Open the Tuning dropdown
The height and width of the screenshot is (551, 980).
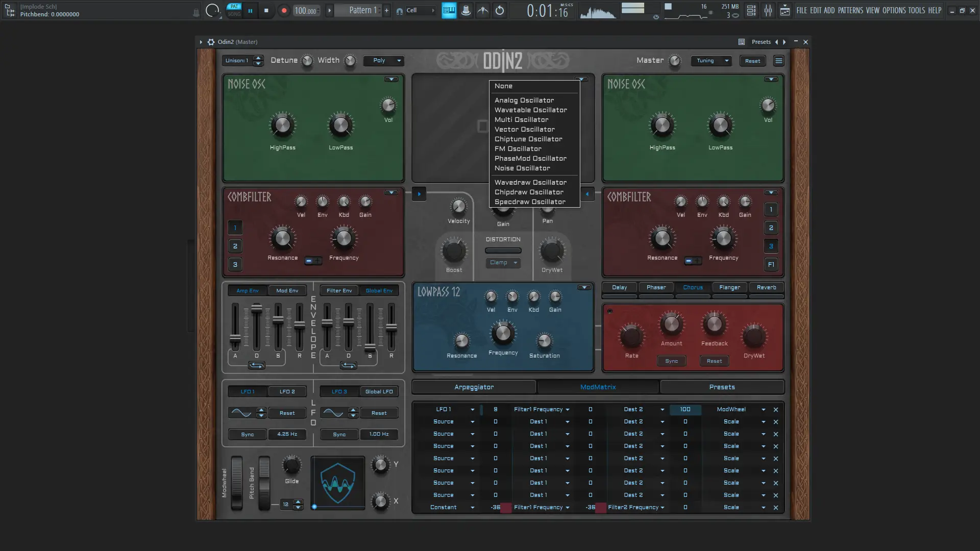tap(712, 61)
